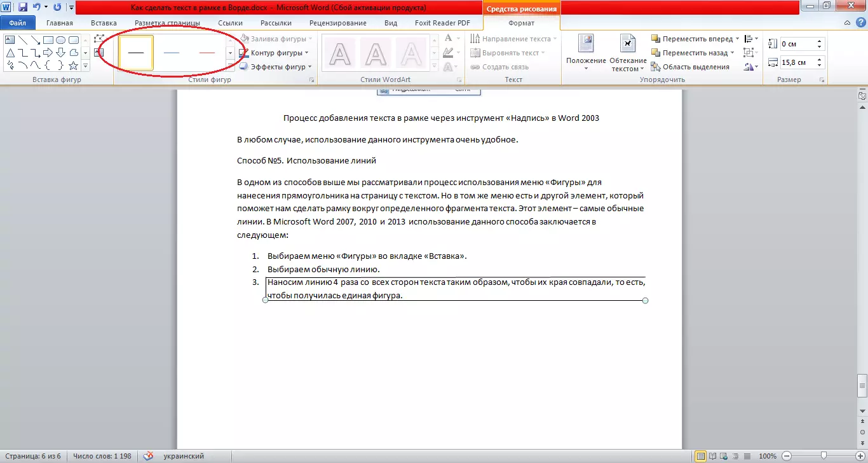Click the Edit Shape points icon
Image resolution: width=868 pixels, height=463 pixels.
click(98, 39)
